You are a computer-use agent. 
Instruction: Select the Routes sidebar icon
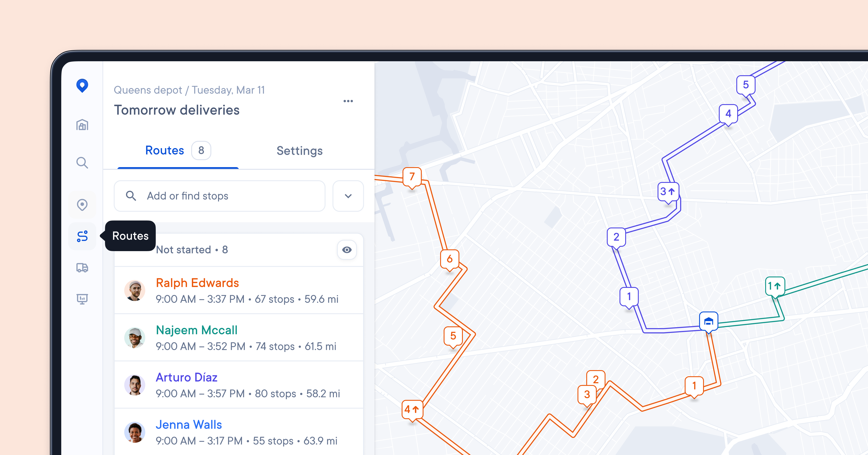82,236
